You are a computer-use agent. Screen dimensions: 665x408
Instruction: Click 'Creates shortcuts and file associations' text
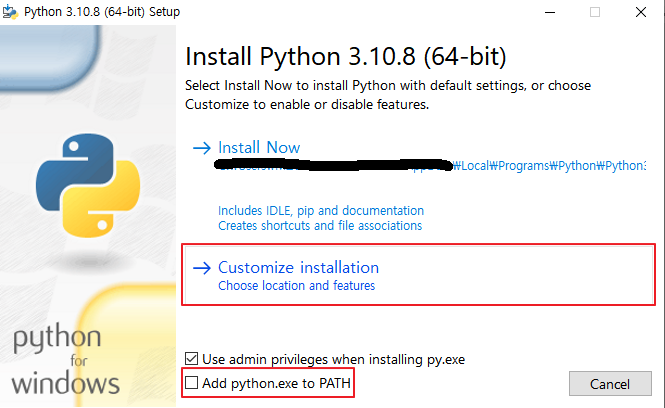tap(320, 226)
